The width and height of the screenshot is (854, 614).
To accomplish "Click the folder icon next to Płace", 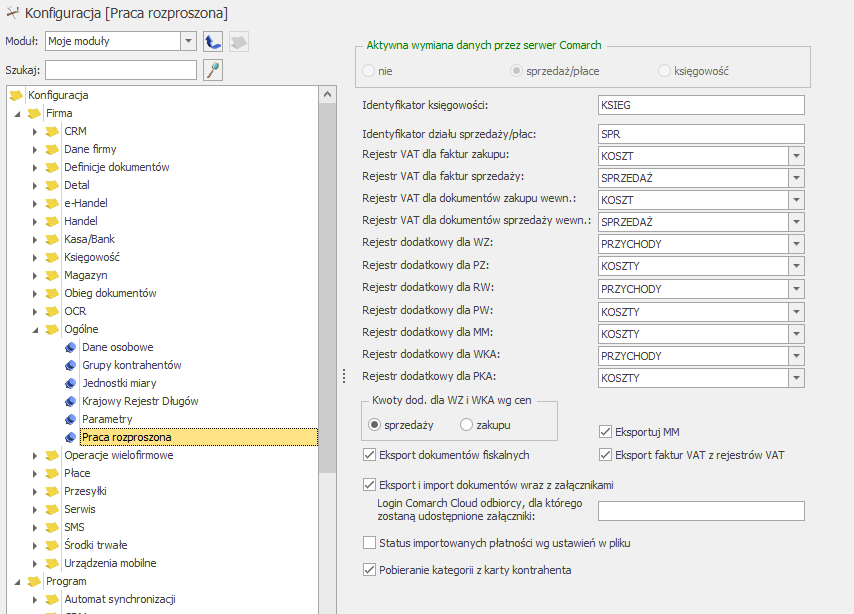I will coord(52,473).
